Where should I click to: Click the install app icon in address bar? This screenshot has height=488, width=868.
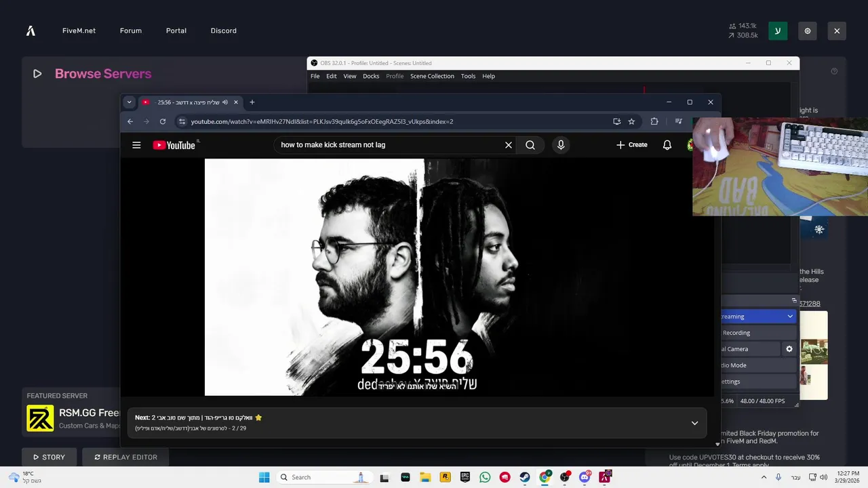(616, 121)
